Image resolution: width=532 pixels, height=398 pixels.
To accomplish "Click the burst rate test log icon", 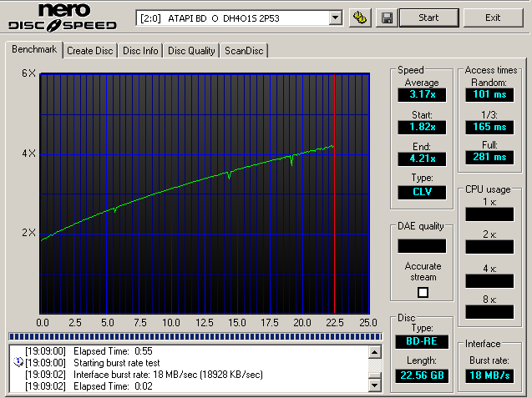I will click(x=18, y=363).
